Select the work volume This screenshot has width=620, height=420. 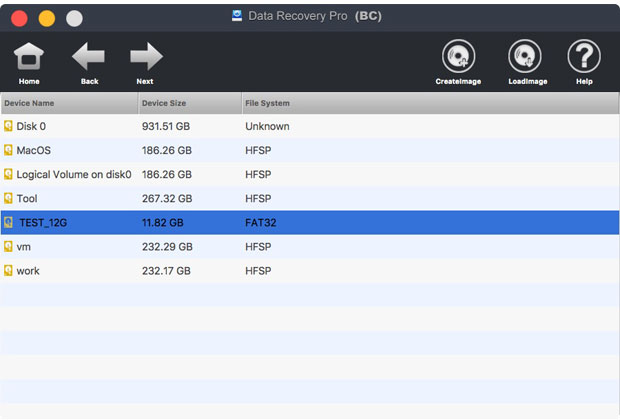coord(28,271)
